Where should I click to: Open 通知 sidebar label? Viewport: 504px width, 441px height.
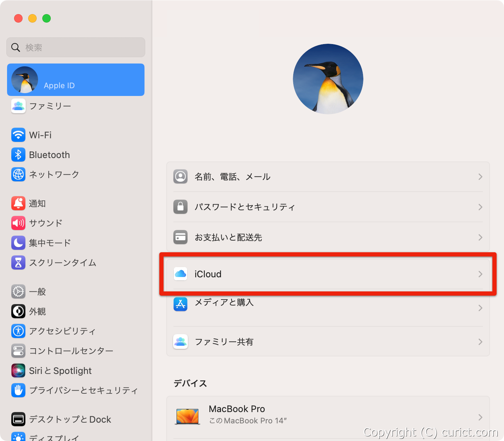point(37,204)
